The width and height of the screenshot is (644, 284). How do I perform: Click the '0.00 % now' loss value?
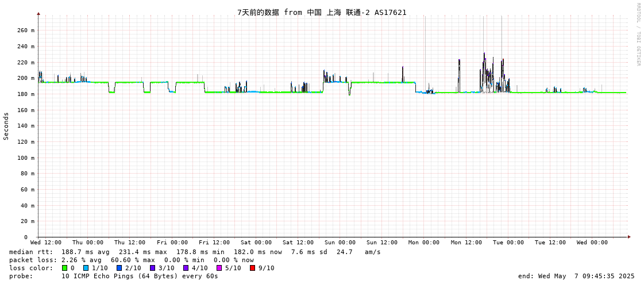pos(234,260)
